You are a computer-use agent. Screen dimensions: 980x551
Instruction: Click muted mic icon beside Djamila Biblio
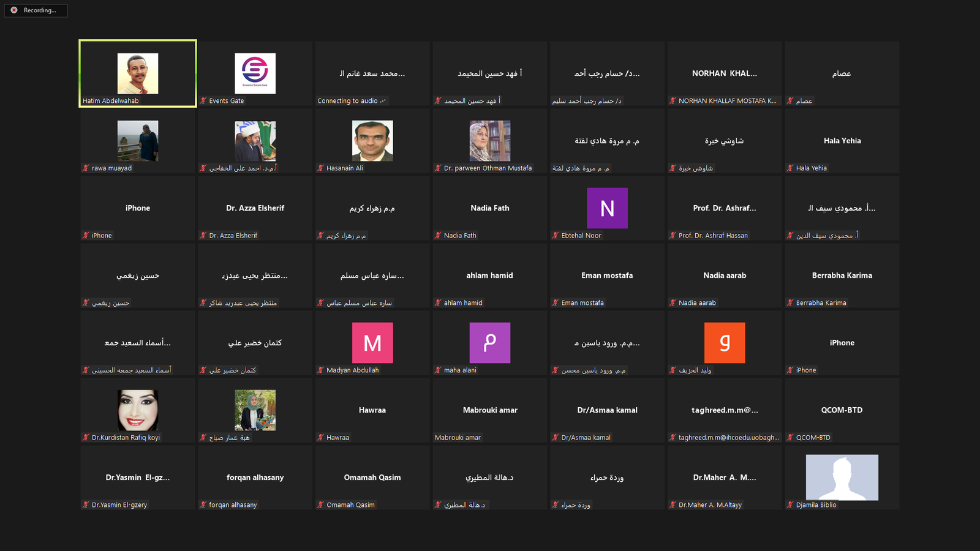point(790,504)
